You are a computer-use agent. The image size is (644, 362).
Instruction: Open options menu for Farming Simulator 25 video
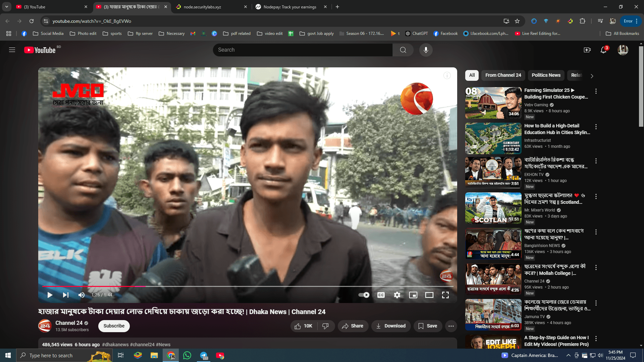[x=596, y=91]
